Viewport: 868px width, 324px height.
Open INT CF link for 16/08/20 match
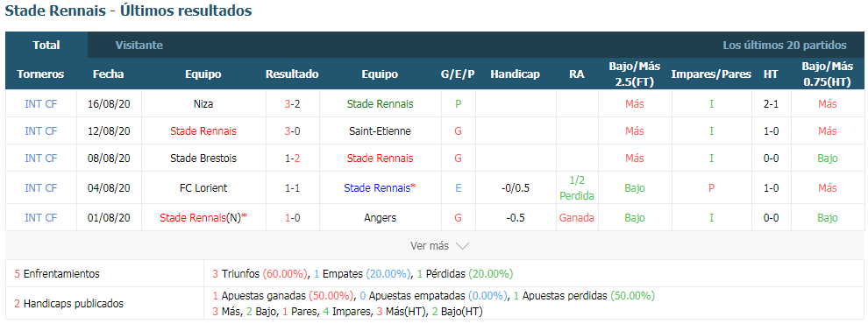point(41,104)
